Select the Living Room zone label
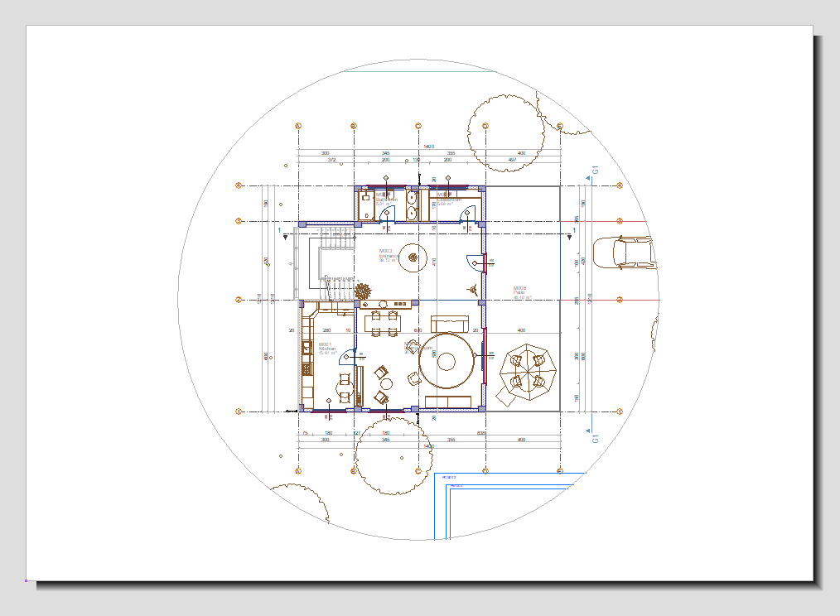Screen dimensions: 840x616 click(x=418, y=349)
